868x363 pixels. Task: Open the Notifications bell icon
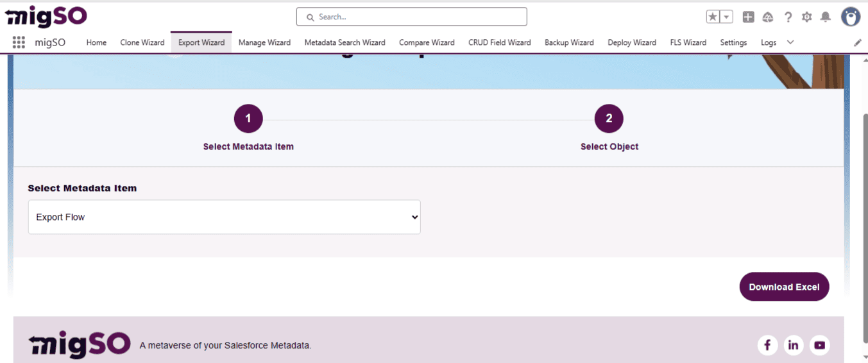[x=826, y=17]
